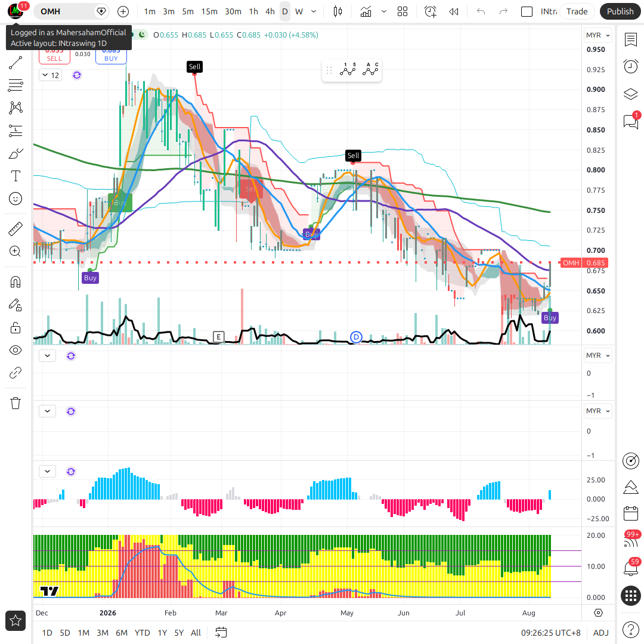Open the calendar panel

tap(631, 513)
